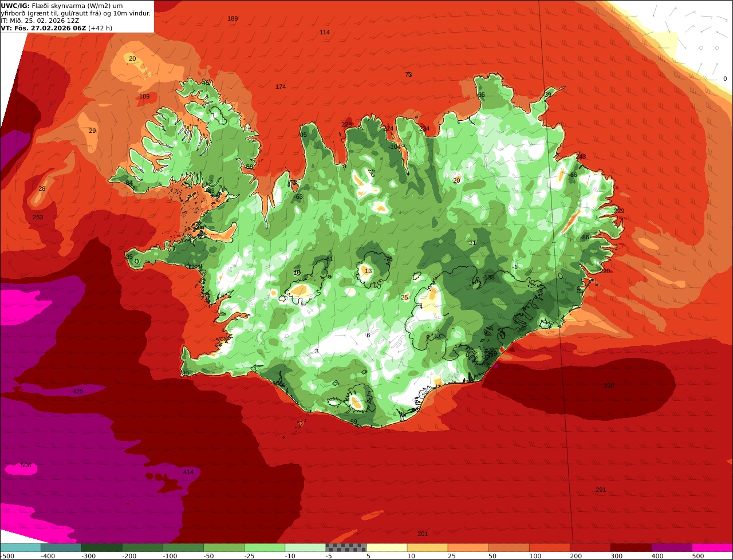Screen dimensions: 733x560
Task: Click the value 243 on the east coast
Action: pos(581,157)
